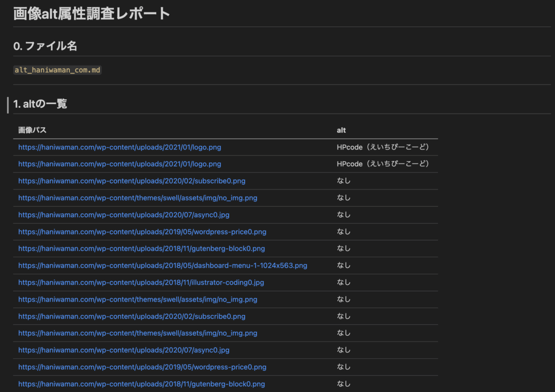Click the "1. altの一覧" heading
Screen dimensions: 555x392
[x=40, y=104]
